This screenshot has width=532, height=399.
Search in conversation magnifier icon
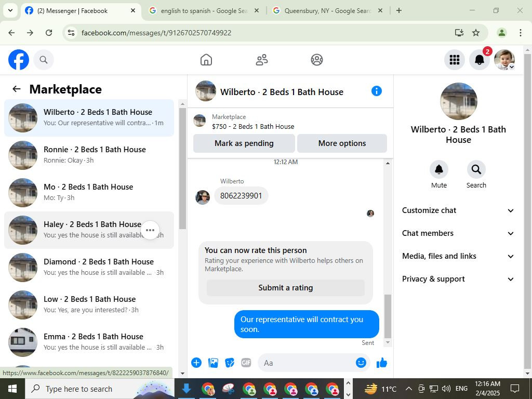click(476, 169)
